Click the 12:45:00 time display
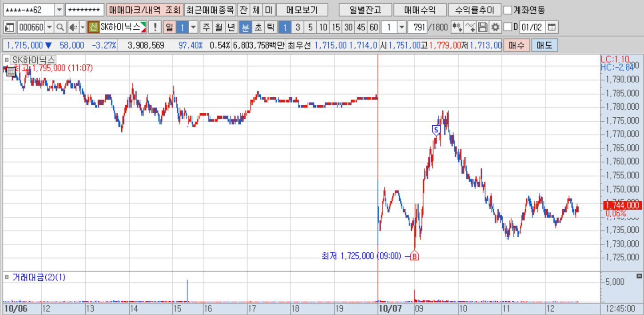Viewport: 644px width, 315px height. (621, 309)
